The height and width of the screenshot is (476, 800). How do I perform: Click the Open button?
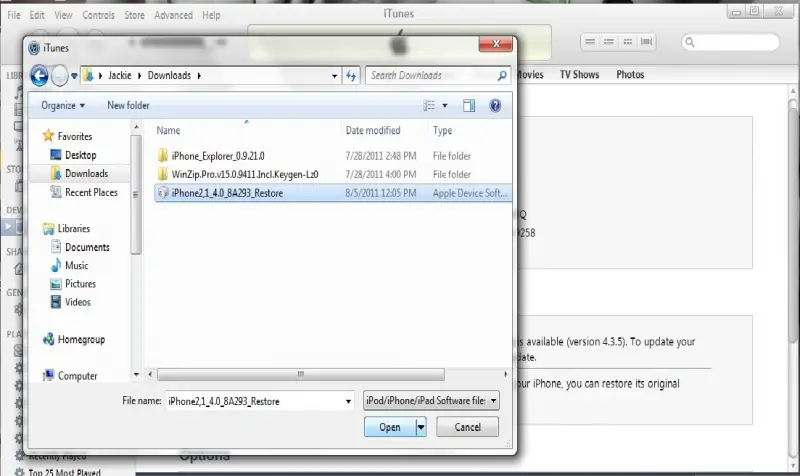click(390, 427)
